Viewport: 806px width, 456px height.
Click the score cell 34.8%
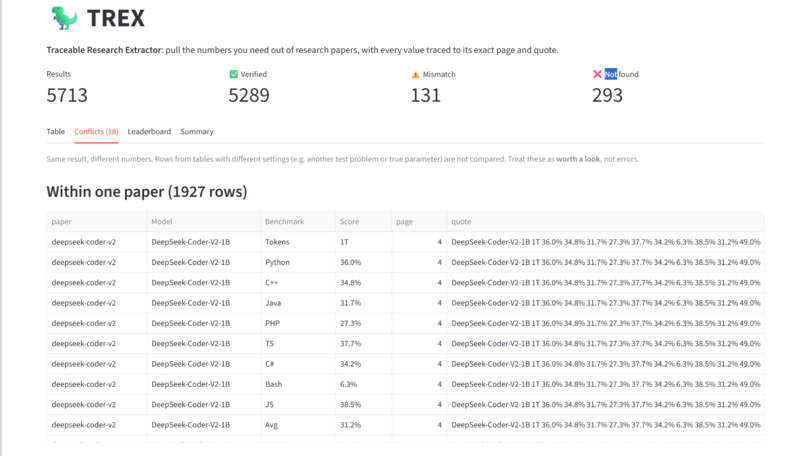coord(363,283)
